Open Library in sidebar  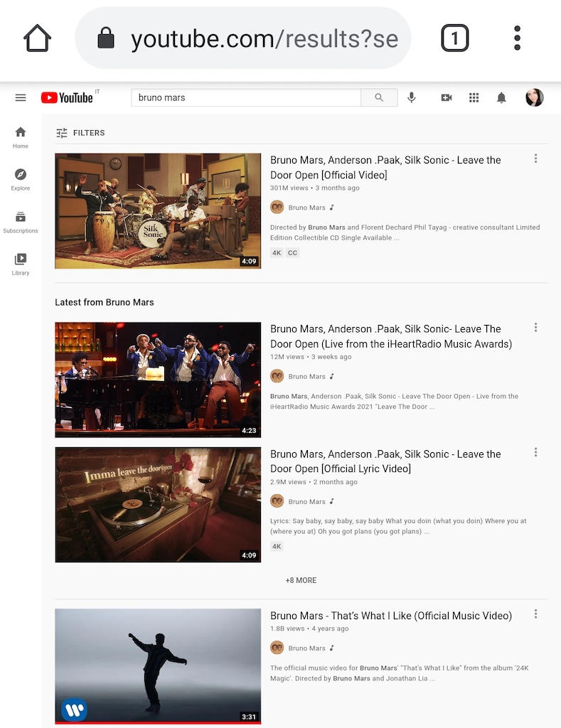coord(21,264)
